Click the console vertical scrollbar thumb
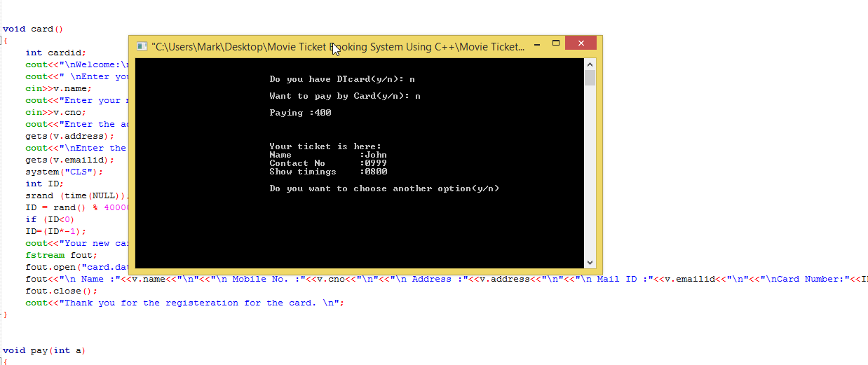 590,77
